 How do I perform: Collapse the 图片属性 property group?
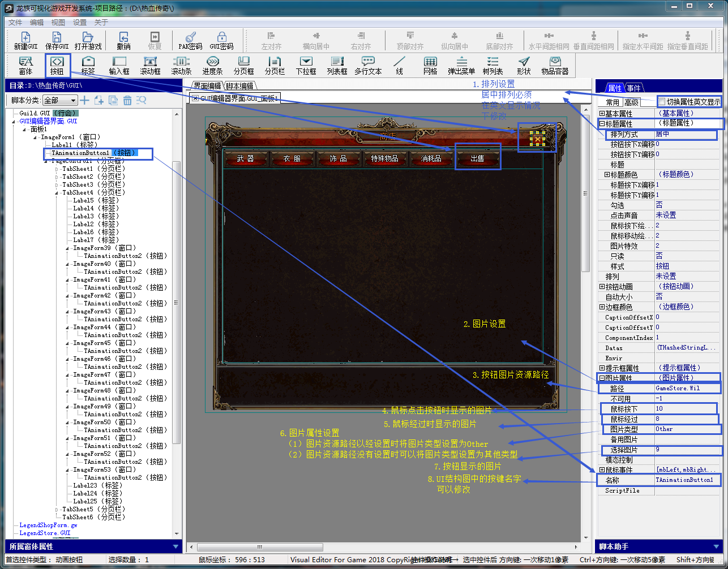click(x=602, y=378)
